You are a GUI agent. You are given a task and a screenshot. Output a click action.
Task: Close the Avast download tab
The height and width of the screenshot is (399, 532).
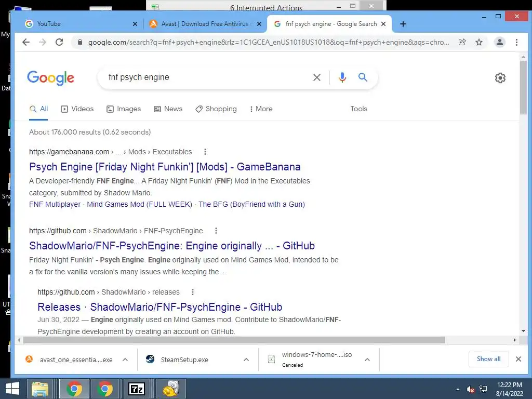(x=259, y=24)
